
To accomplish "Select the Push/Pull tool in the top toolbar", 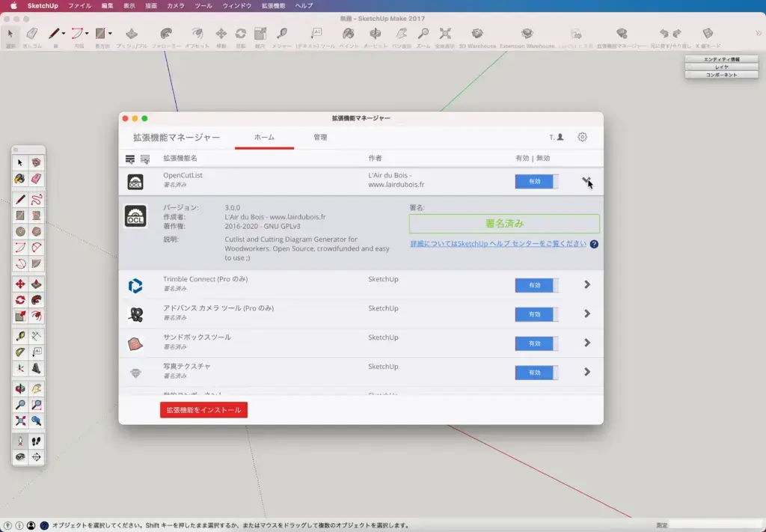I will [132, 34].
